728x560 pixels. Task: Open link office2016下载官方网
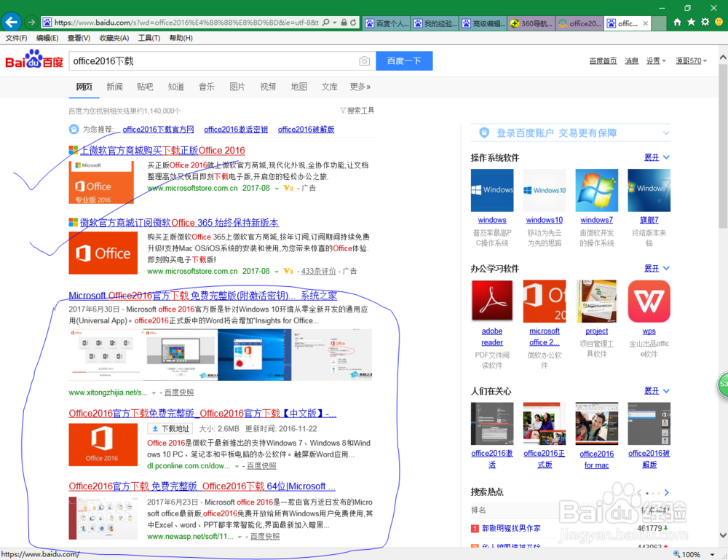click(158, 130)
